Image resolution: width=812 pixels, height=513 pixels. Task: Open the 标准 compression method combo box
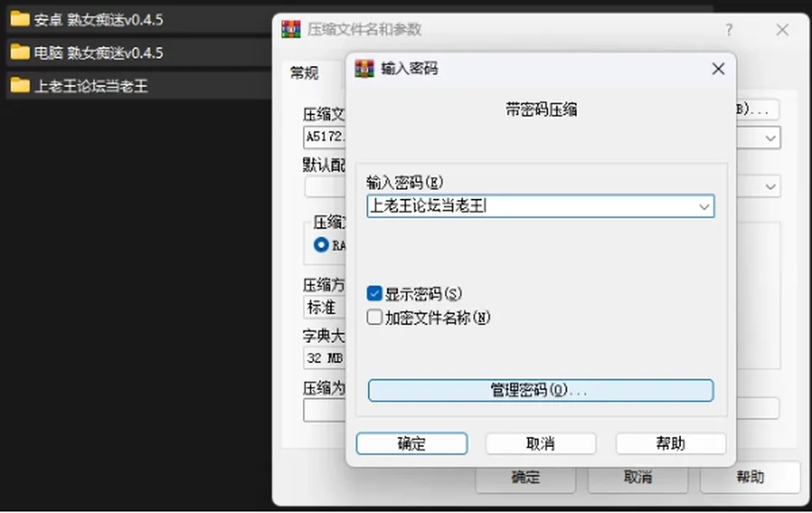click(325, 307)
